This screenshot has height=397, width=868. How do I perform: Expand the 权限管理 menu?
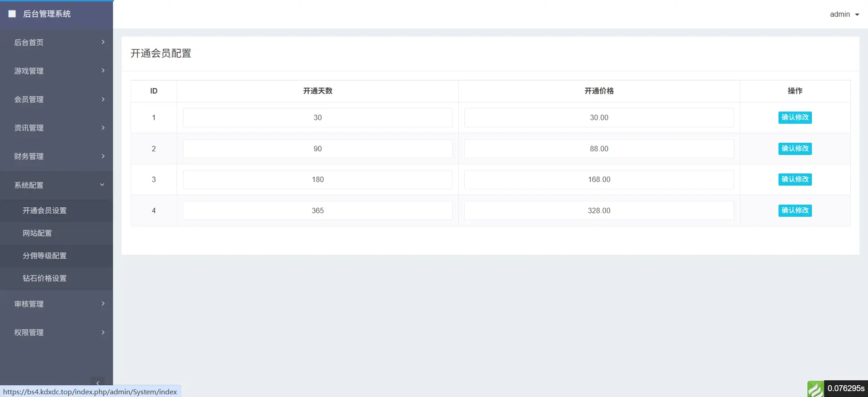(57, 332)
